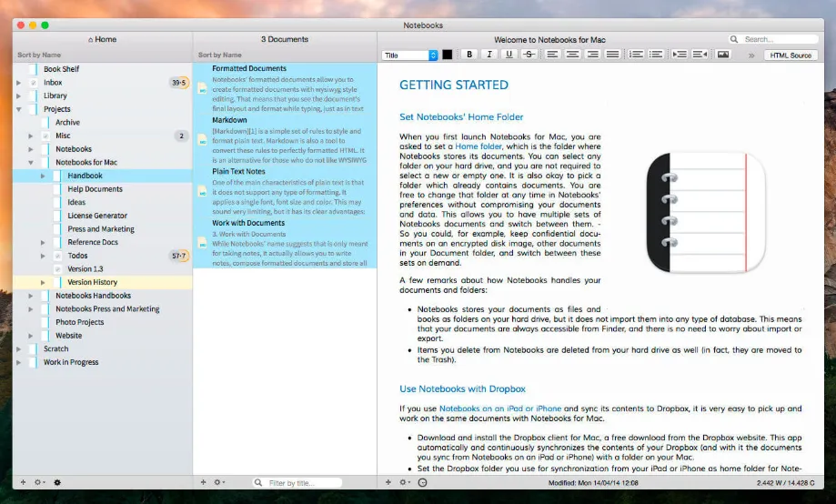The height and width of the screenshot is (504, 836).
Task: Underline the selected text
Action: point(509,55)
